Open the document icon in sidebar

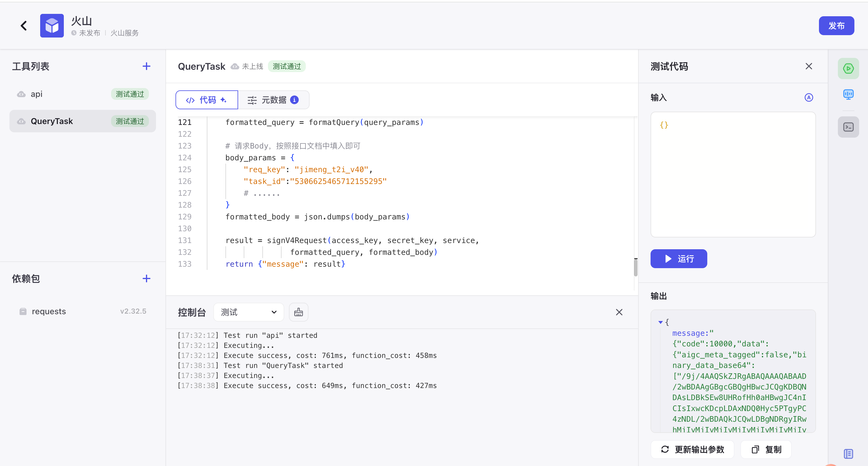pyautogui.click(x=848, y=454)
